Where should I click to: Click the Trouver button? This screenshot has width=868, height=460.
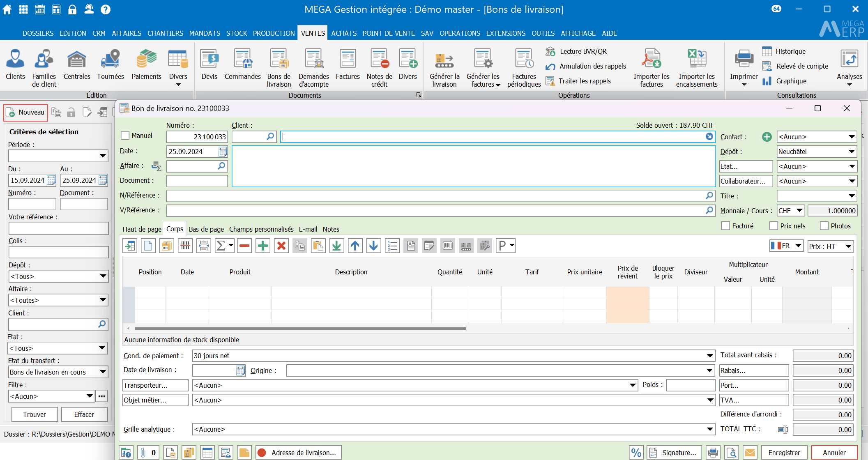point(35,414)
